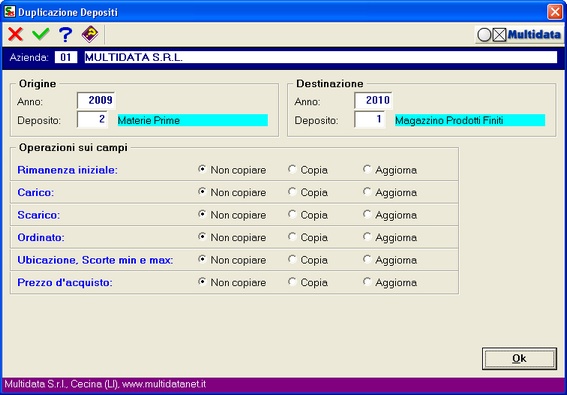Click the Origine group title
Image resolution: width=567 pixels, height=395 pixels.
[x=38, y=84]
